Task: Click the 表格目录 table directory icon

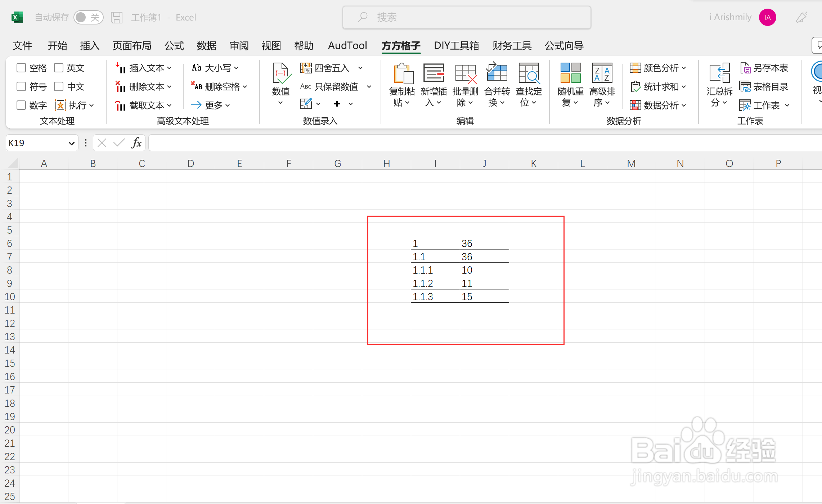Action: tap(745, 86)
